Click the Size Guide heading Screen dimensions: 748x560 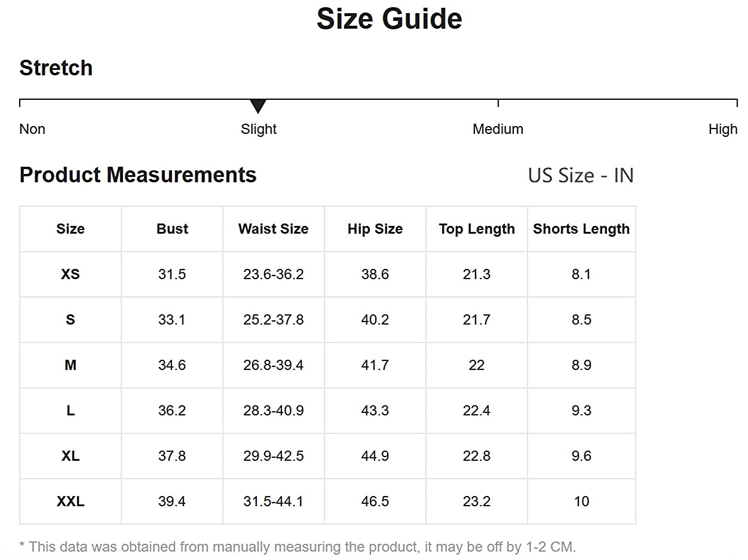389,19
